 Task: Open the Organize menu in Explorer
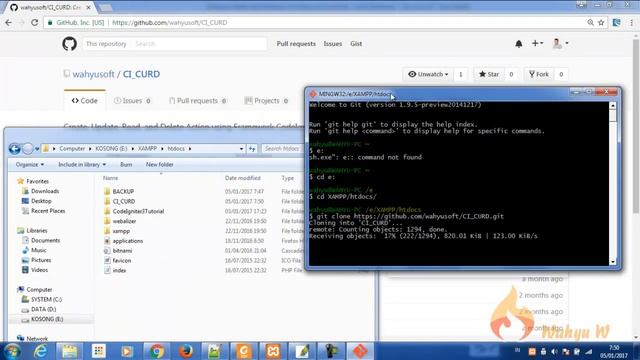pyautogui.click(x=29, y=164)
